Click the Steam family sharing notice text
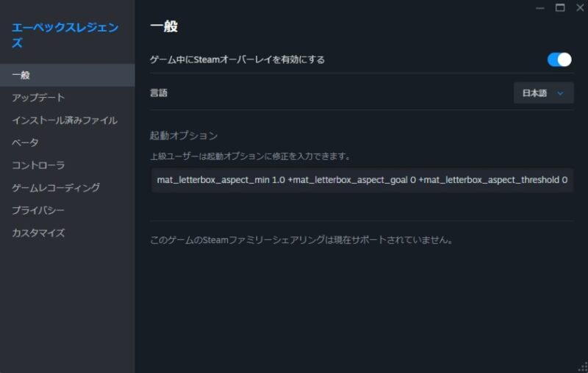The width and height of the screenshot is (588, 373). pyautogui.click(x=301, y=240)
